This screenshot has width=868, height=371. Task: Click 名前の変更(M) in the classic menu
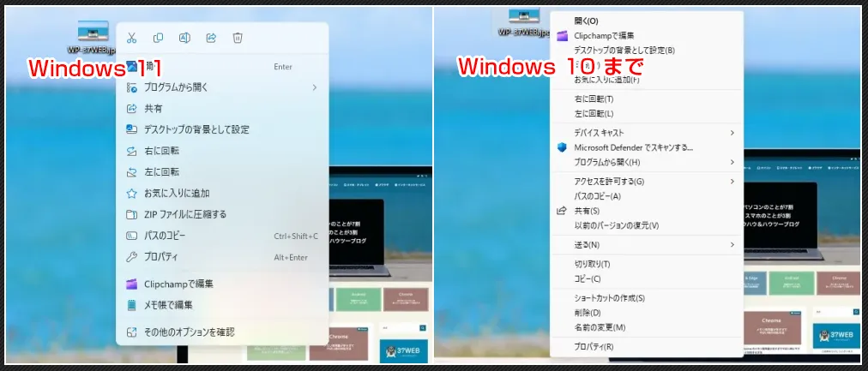click(x=600, y=327)
